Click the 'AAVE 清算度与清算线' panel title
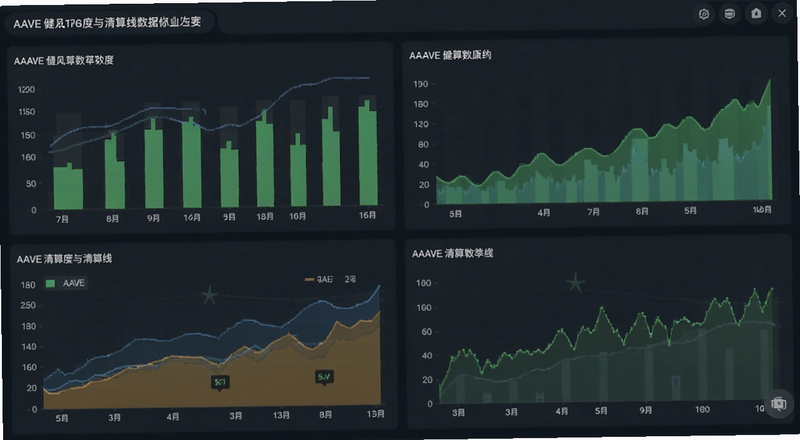 click(x=64, y=259)
